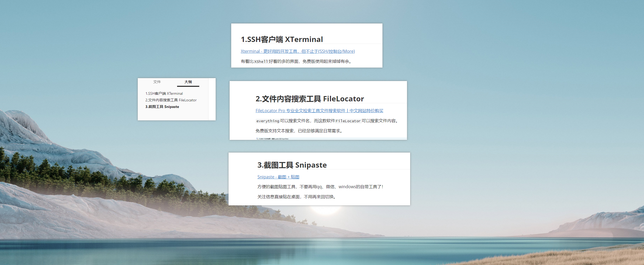The width and height of the screenshot is (644, 265).
Task: Switch to the 文件 tab
Action: (157, 82)
